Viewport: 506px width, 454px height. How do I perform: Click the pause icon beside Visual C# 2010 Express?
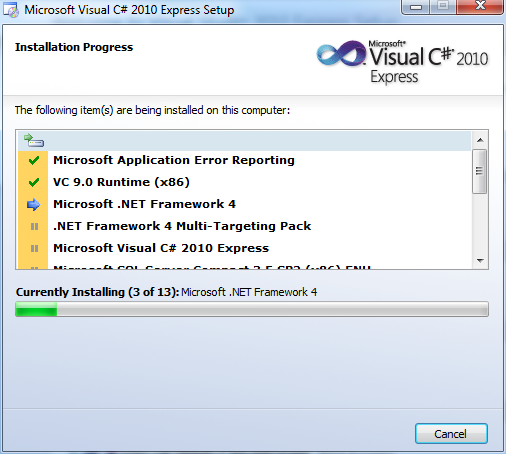[34, 249]
